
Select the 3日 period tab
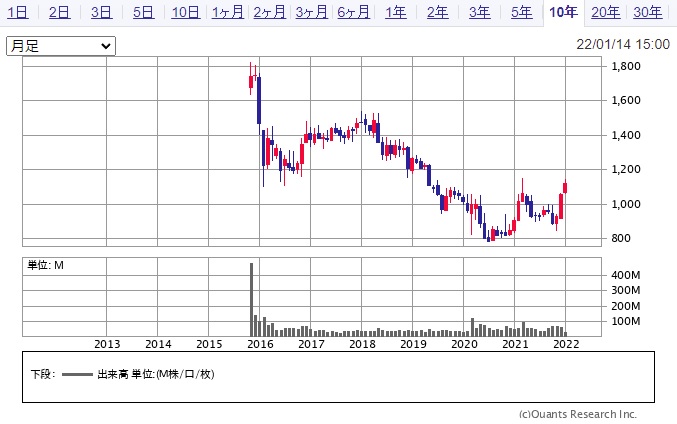[x=101, y=12]
